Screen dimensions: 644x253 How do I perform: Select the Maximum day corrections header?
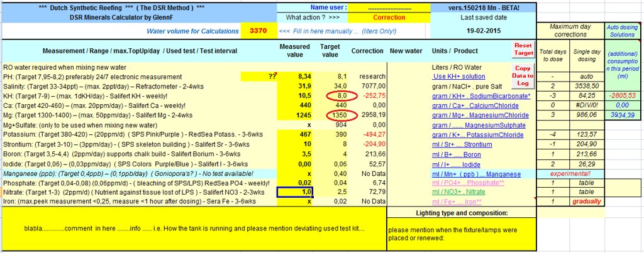pos(570,31)
